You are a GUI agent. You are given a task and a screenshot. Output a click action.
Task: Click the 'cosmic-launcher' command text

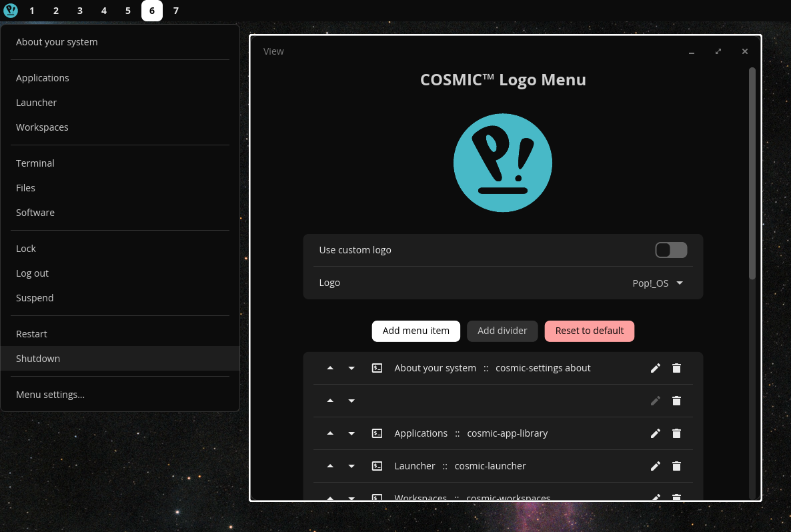point(490,466)
